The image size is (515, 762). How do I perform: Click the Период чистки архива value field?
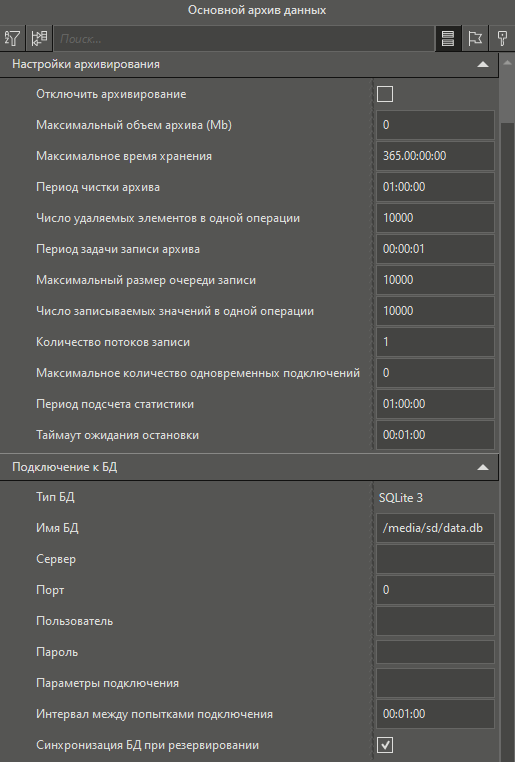pos(435,187)
